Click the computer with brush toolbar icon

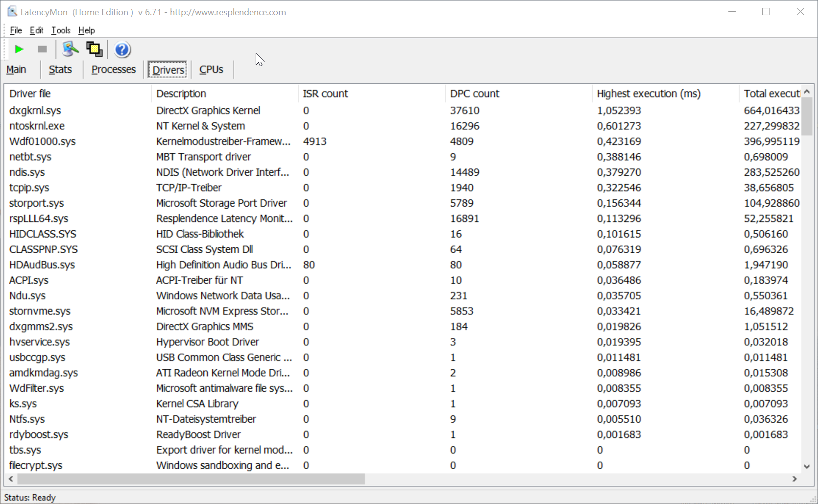pos(71,49)
